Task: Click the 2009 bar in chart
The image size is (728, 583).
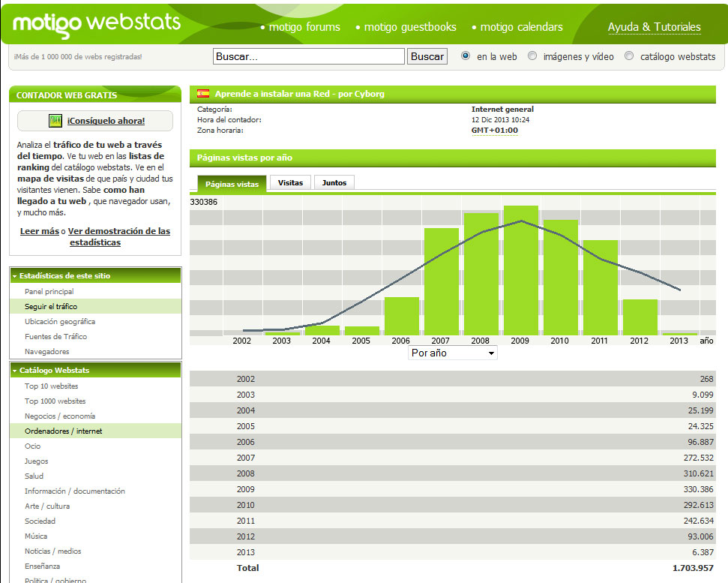Action: point(520,270)
